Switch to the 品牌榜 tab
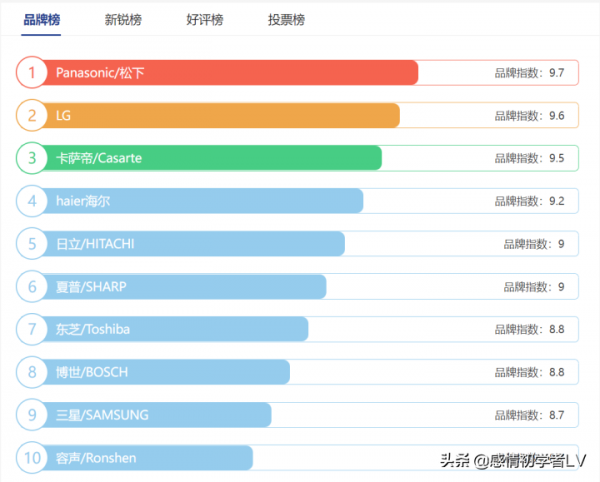 pos(42,19)
